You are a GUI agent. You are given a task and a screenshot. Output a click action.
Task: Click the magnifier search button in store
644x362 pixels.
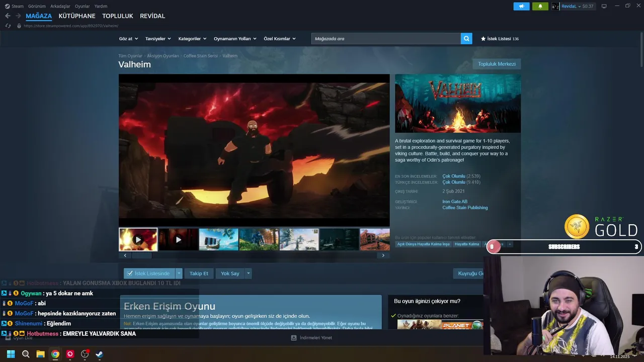coord(466,38)
